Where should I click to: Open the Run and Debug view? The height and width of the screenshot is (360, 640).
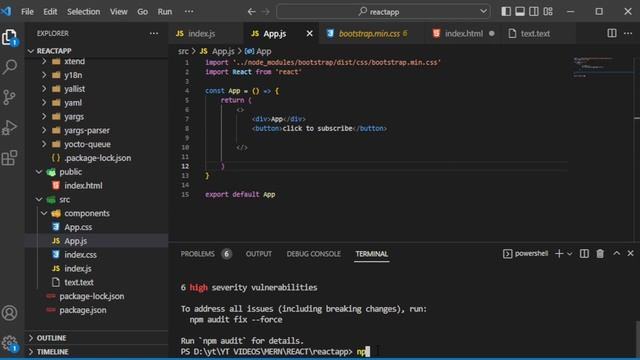(x=9, y=128)
